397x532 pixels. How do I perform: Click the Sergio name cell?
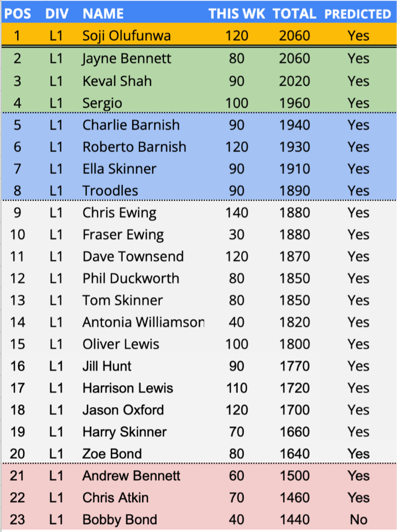click(102, 103)
